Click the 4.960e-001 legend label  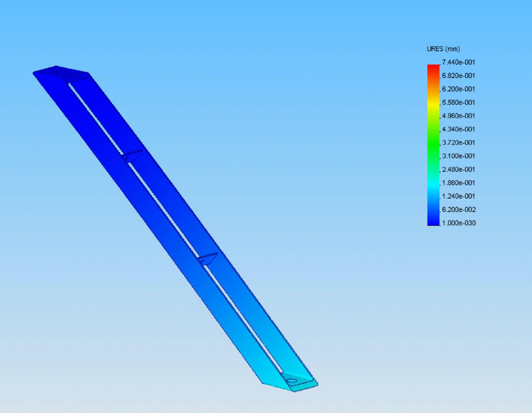point(459,116)
